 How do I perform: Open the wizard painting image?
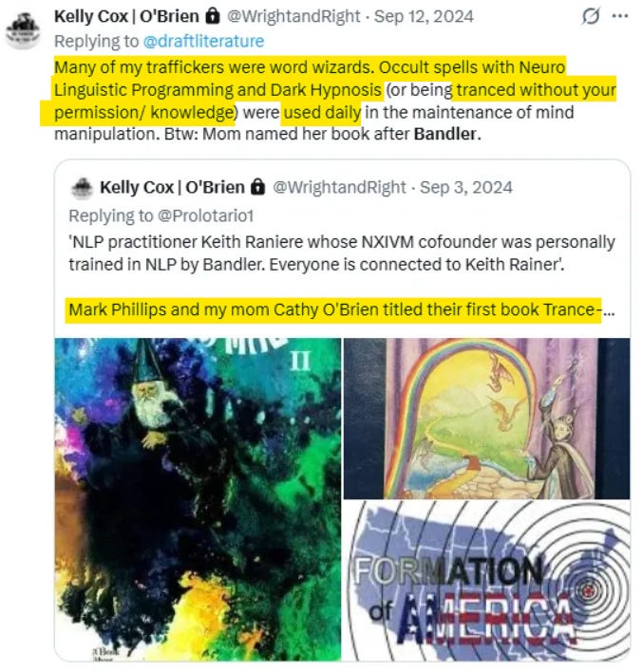click(199, 499)
